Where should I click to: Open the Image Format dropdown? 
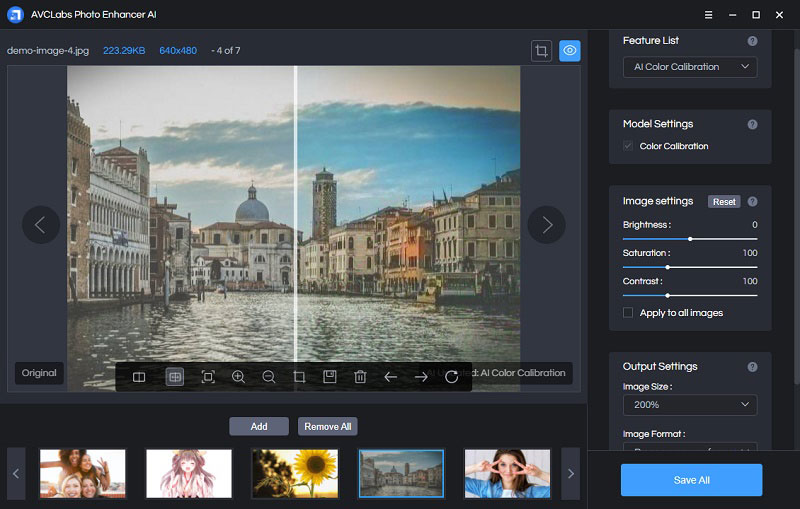point(690,446)
